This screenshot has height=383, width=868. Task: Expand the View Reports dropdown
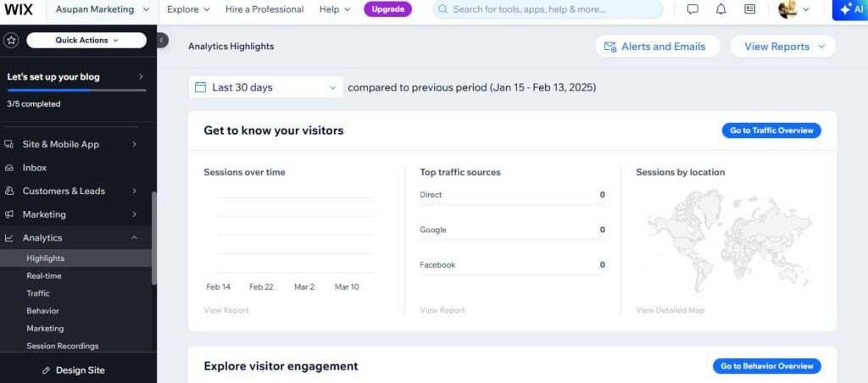pyautogui.click(x=782, y=47)
